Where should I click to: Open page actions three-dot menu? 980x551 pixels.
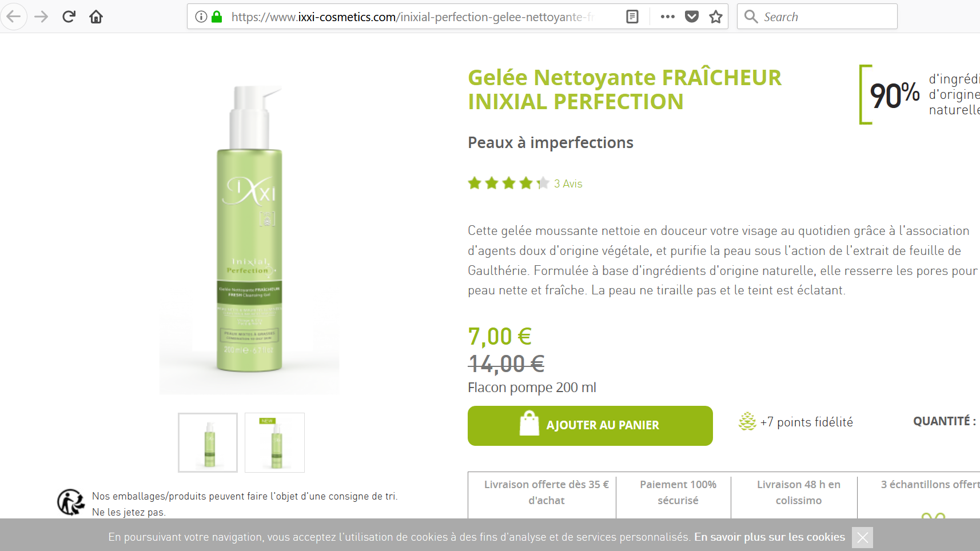[x=667, y=17]
